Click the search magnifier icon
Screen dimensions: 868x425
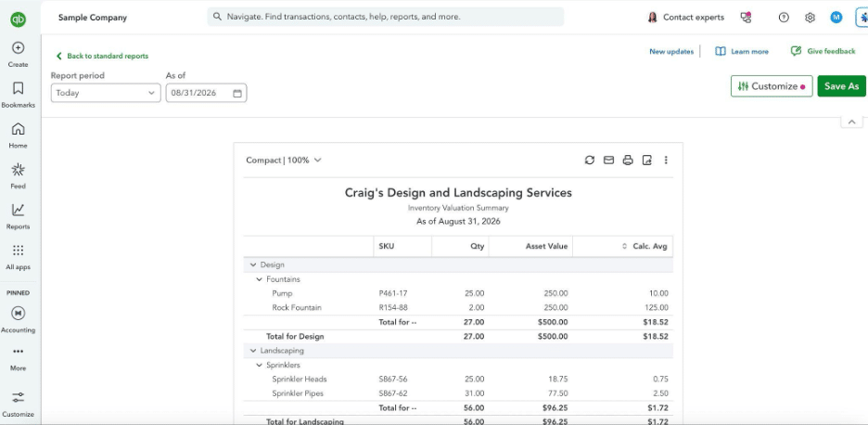click(x=218, y=17)
